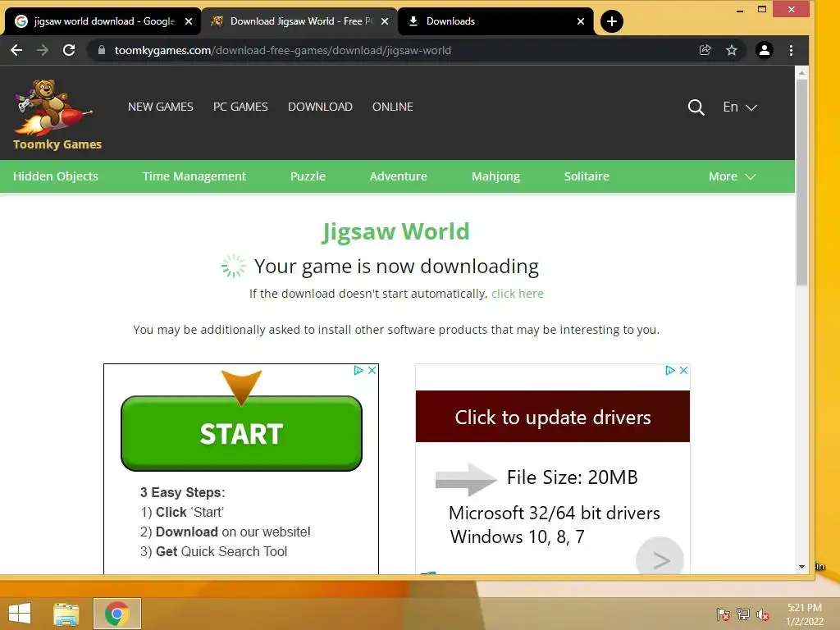Close the Downloads tab

581,21
